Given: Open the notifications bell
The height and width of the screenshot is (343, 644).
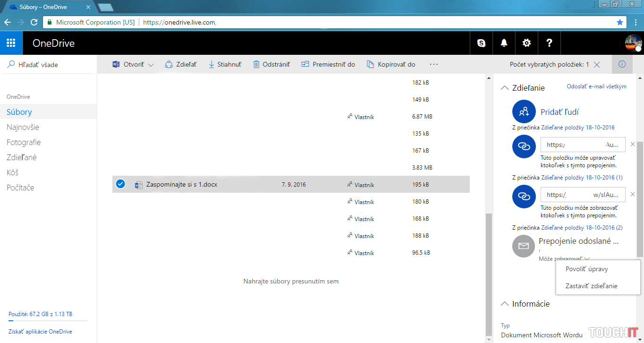Looking at the screenshot, I should [x=504, y=43].
